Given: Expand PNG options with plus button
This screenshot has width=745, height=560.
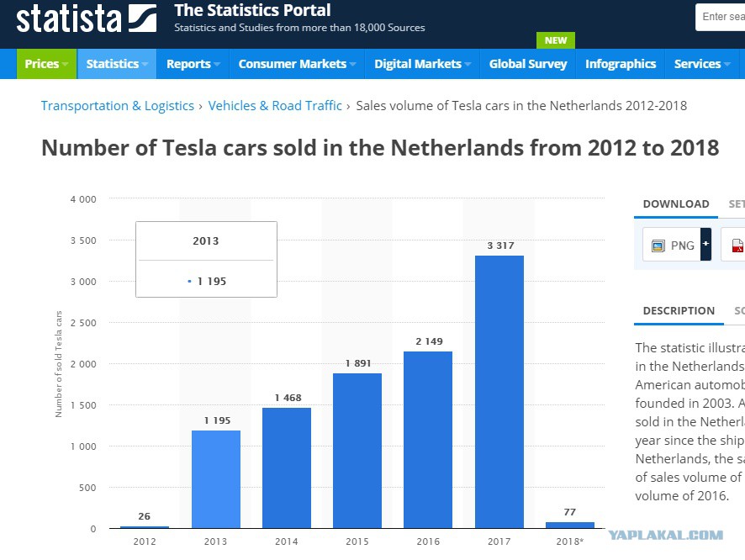Looking at the screenshot, I should 706,244.
